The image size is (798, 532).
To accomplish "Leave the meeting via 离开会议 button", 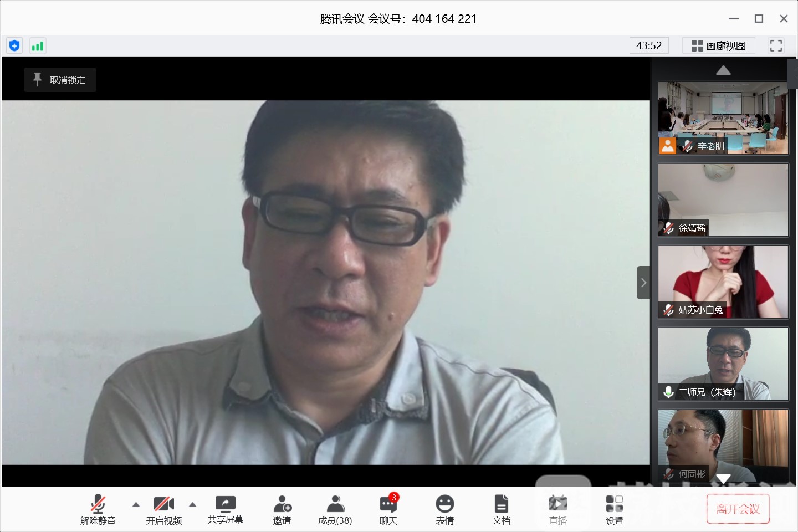I will click(738, 509).
